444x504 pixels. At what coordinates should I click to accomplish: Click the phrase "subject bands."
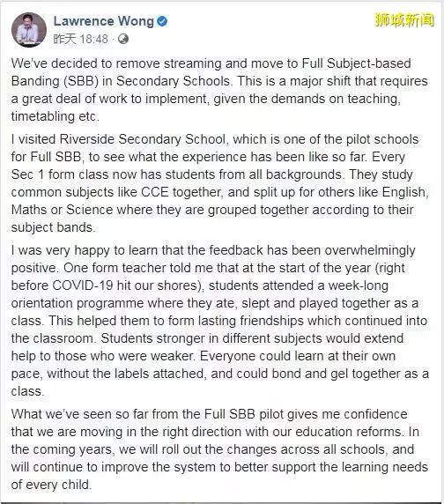(x=53, y=227)
